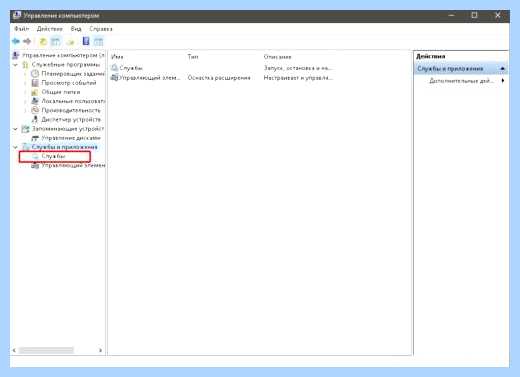Select the Управляющий элем... name in center list
The image size is (520, 377).
tap(150, 78)
